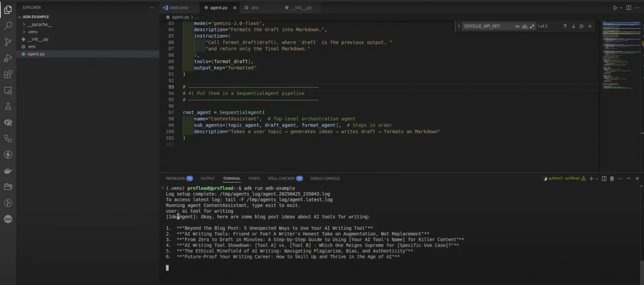Open the Run and Debug view
Viewport: 644px width, 285px height.
[8, 58]
